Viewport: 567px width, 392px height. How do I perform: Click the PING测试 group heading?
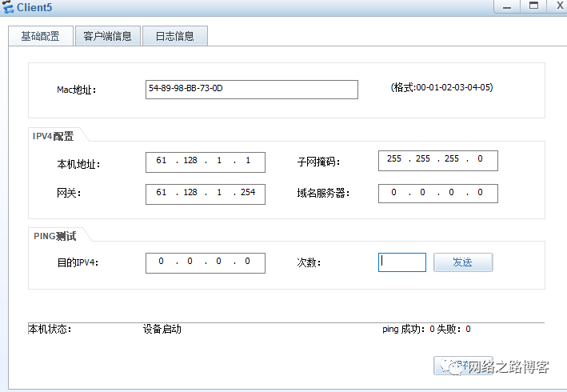click(x=55, y=236)
